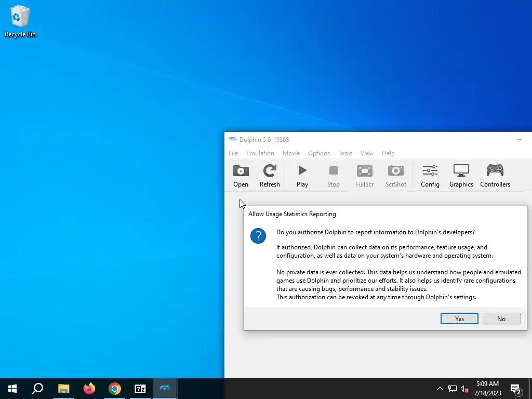Click text 'No private data is ever collected'
The image size is (532, 399).
(320, 272)
